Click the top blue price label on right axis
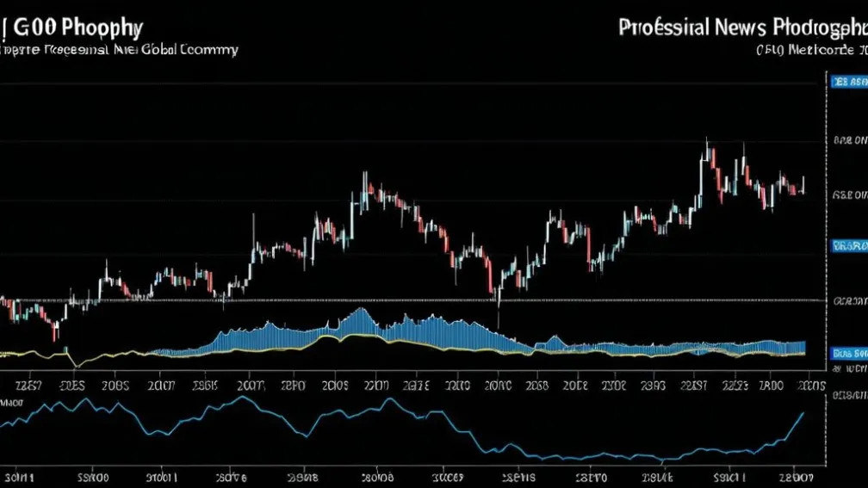 pos(847,83)
